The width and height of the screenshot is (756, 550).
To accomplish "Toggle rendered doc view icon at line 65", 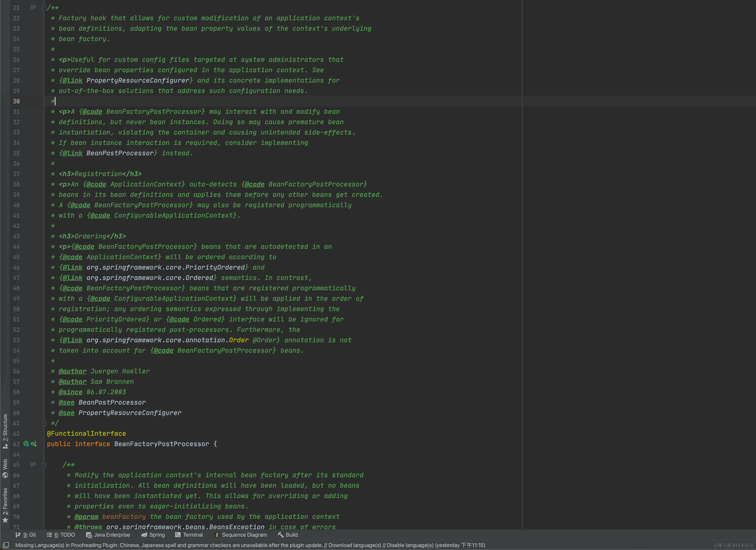I will point(33,464).
